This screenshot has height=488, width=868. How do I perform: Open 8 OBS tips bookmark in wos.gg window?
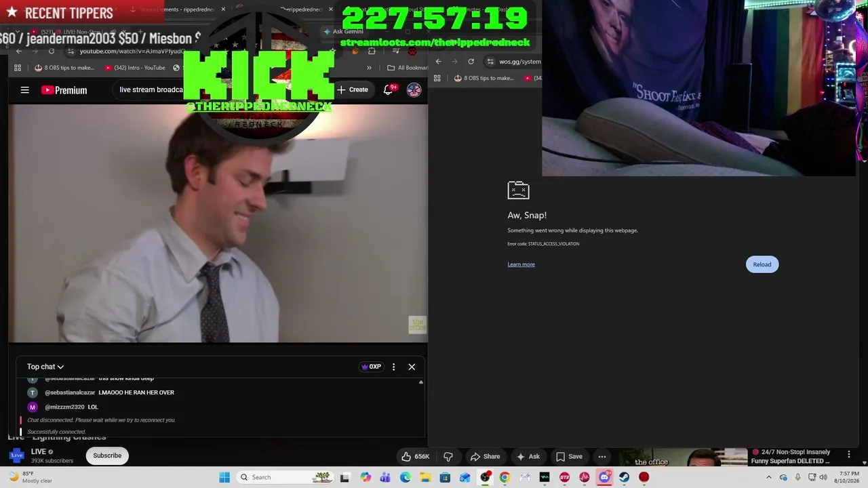click(x=484, y=78)
